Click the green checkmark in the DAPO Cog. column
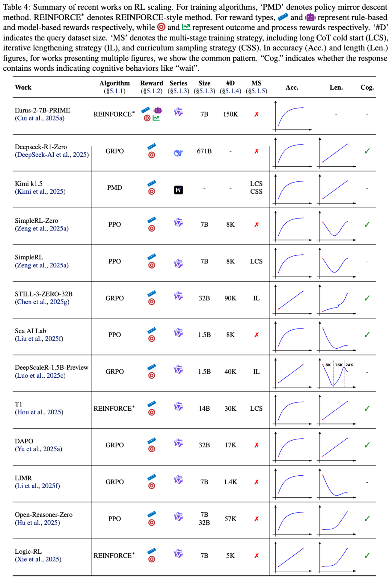The height and width of the screenshot is (586, 392). [367, 445]
